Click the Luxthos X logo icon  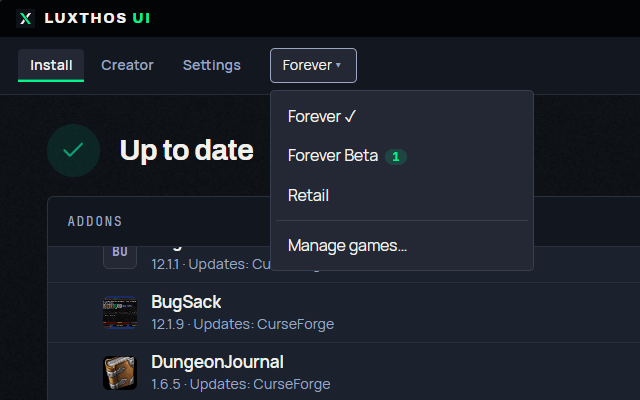pos(25,18)
